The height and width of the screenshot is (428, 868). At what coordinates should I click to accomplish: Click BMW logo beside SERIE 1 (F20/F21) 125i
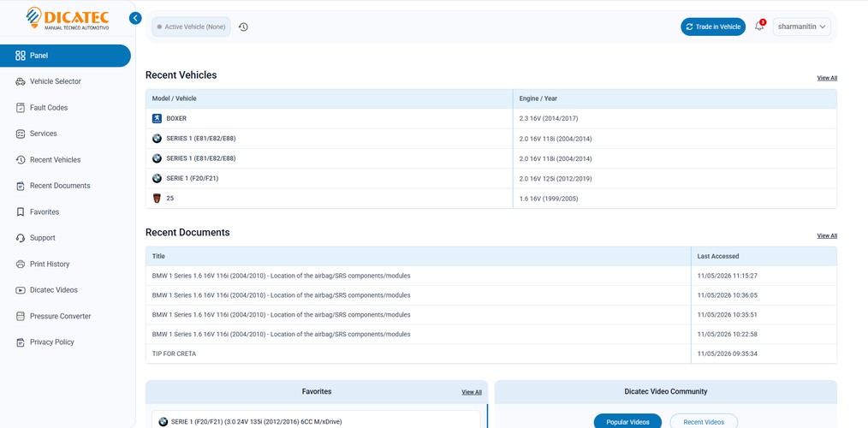[158, 178]
